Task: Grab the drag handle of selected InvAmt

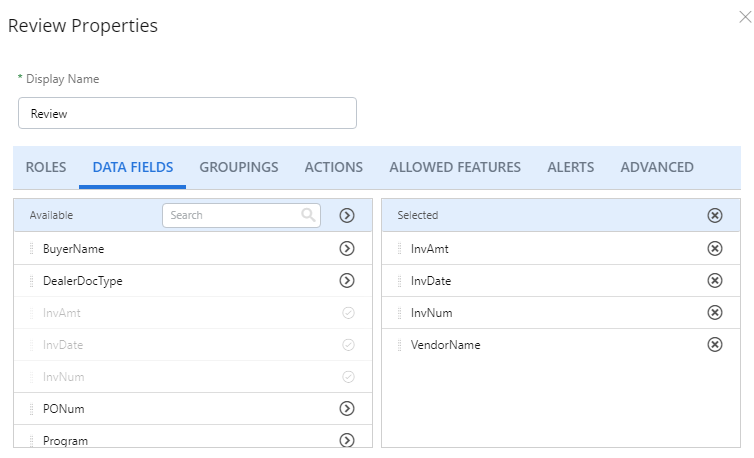Action: coord(400,249)
